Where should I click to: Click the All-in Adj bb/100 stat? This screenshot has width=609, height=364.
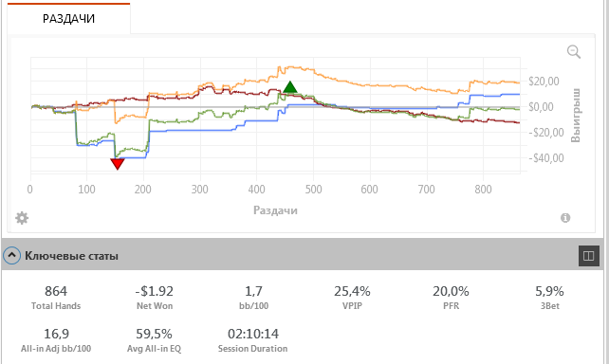tap(56, 340)
